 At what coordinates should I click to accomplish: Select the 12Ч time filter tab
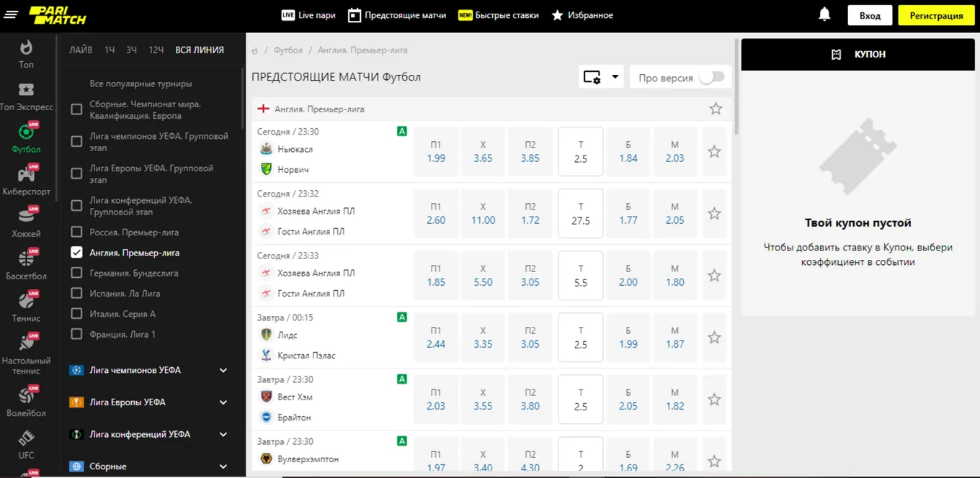156,50
